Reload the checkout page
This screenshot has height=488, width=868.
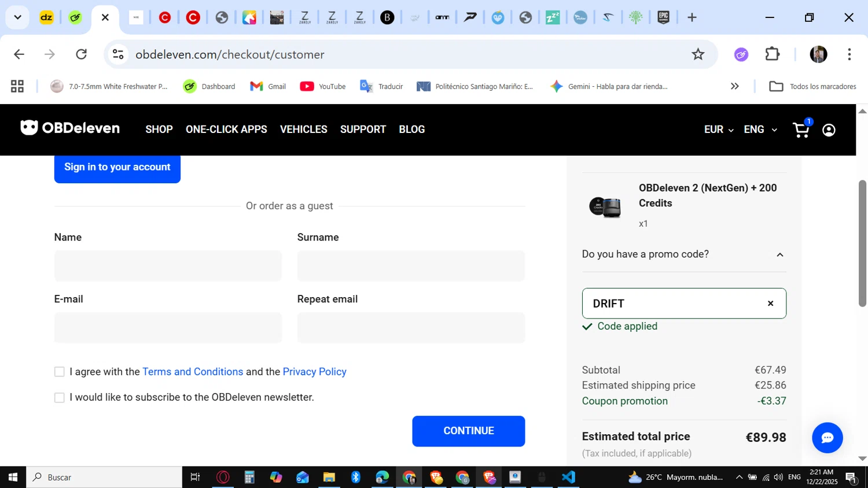point(81,54)
